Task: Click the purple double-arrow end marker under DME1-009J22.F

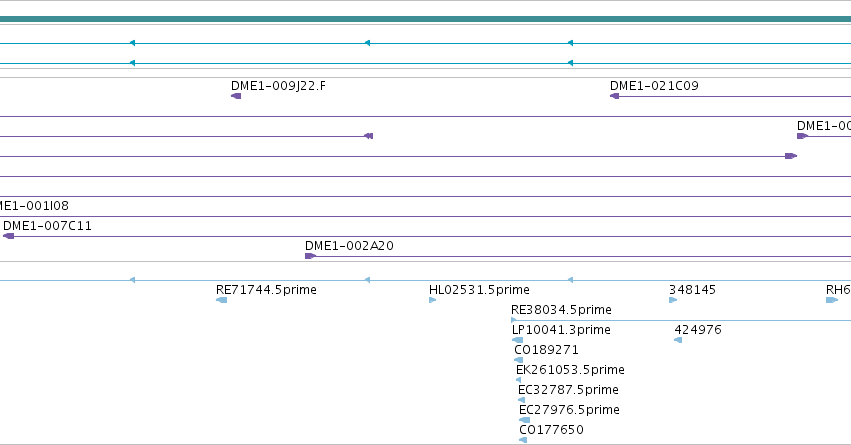Action: click(x=368, y=136)
